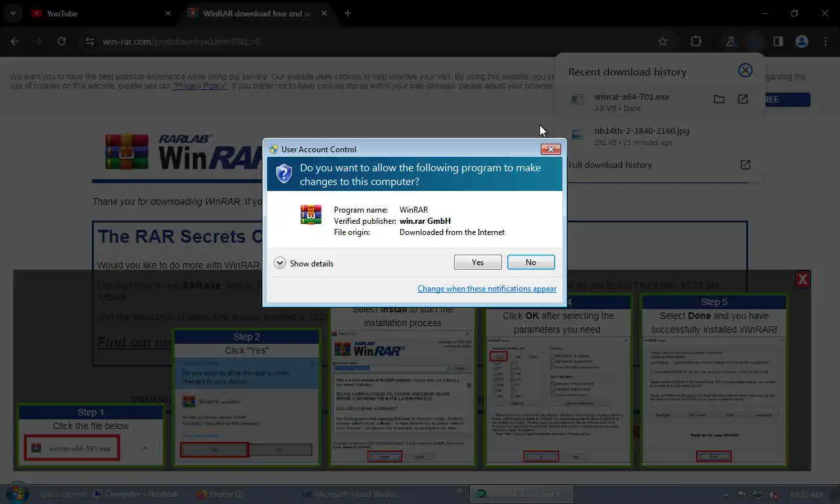Screen dimensions: 840x504
Task: Click the volume icon in system tray
Action: (x=774, y=494)
